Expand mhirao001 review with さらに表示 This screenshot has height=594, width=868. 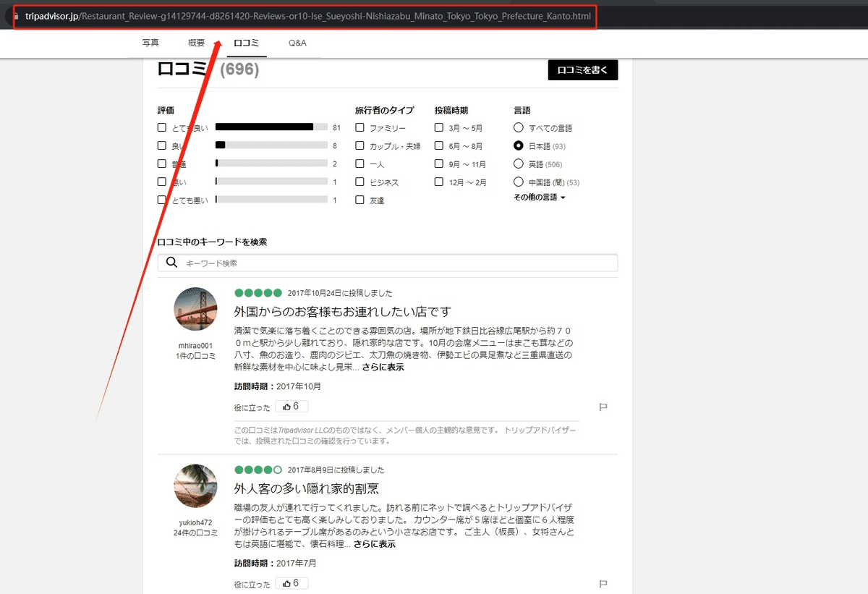(383, 368)
